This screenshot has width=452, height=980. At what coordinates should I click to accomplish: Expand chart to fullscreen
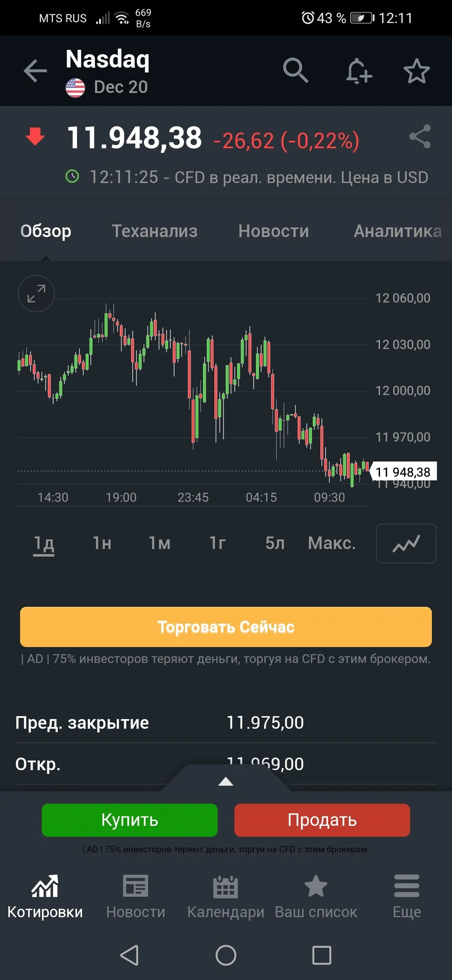[x=36, y=294]
